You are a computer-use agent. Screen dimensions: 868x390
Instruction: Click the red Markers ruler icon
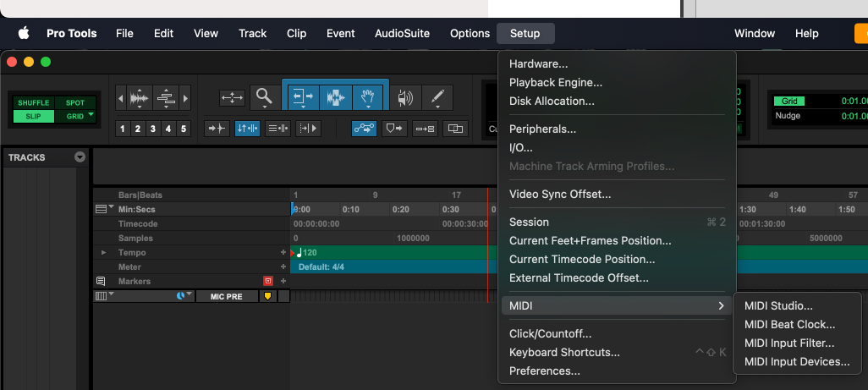(x=268, y=281)
